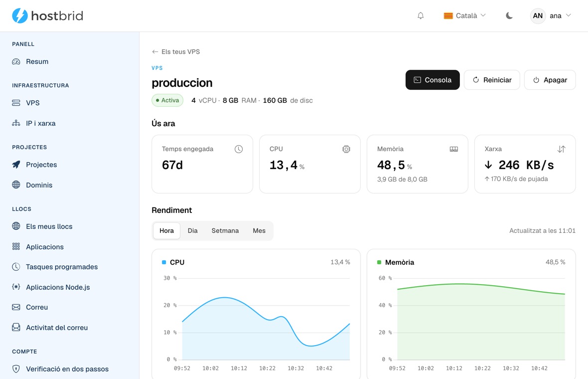Screen dimensions: 588x379
Task: Click the Catalan flag icon
Action: (448, 16)
